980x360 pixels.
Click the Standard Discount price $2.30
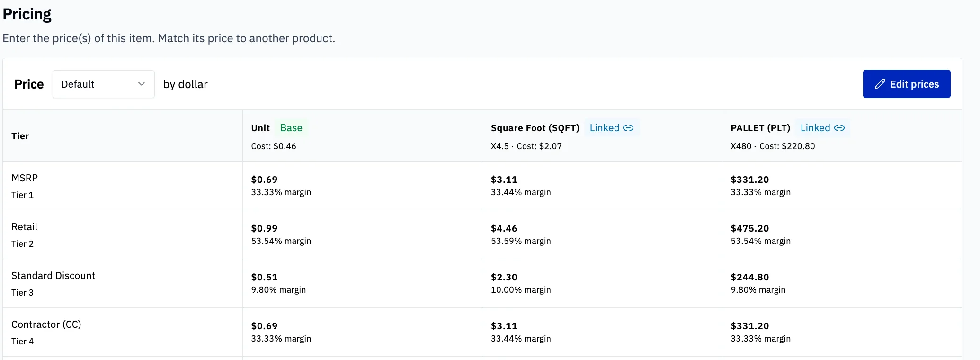(504, 277)
